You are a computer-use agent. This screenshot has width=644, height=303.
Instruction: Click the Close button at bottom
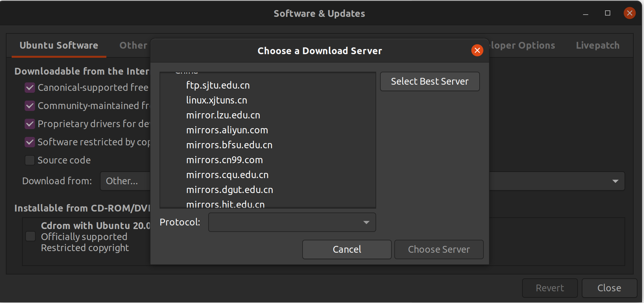pyautogui.click(x=609, y=288)
